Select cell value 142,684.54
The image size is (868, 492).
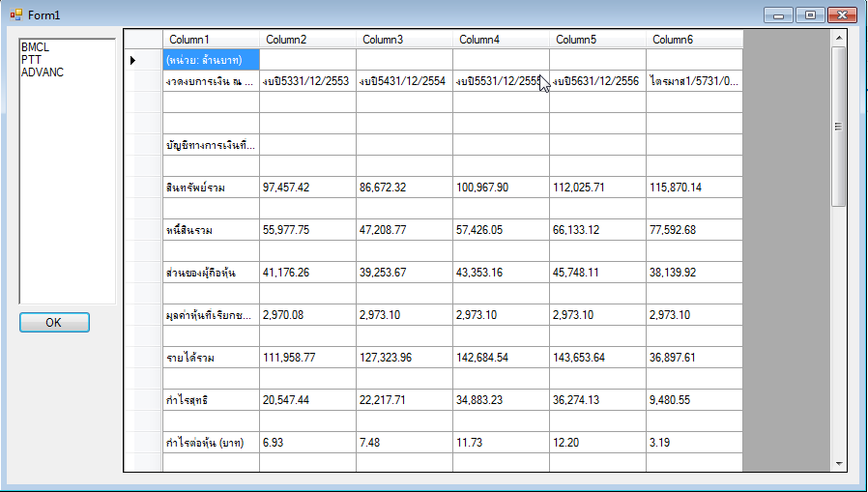(501, 358)
